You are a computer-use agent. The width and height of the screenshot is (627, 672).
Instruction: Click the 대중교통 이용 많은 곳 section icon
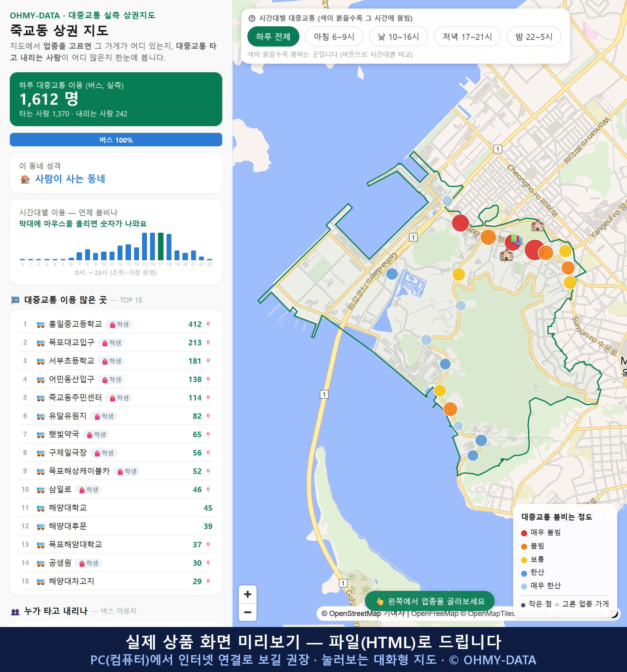(x=16, y=300)
